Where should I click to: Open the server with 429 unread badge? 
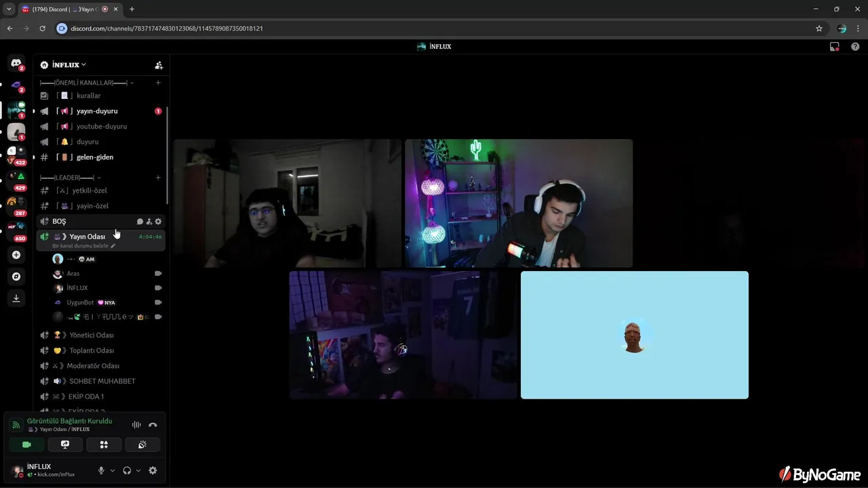click(16, 178)
